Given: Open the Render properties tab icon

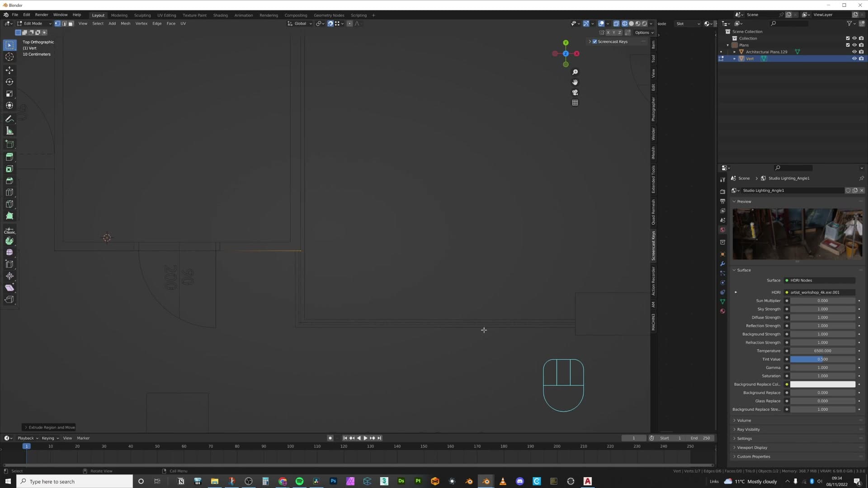Looking at the screenshot, I should 722,192.
